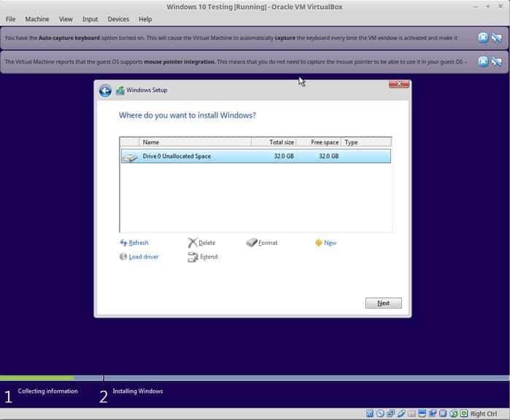Select the Drive 0 Unallocated Space row

click(256, 156)
